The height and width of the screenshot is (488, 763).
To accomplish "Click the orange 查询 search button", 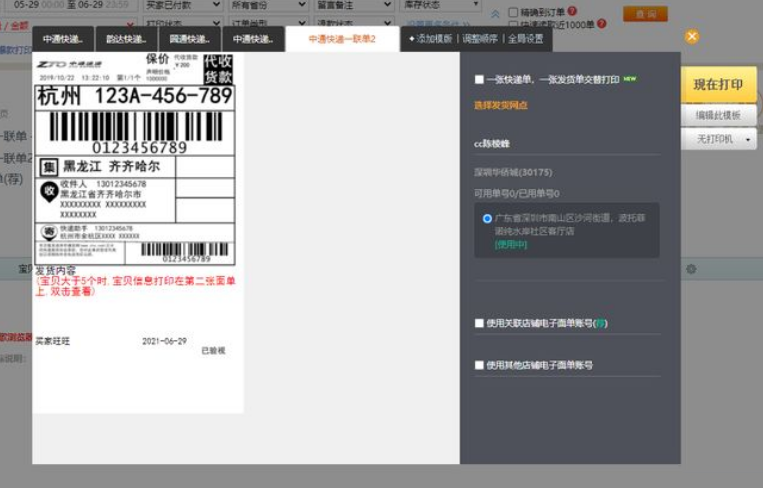I will (645, 14).
